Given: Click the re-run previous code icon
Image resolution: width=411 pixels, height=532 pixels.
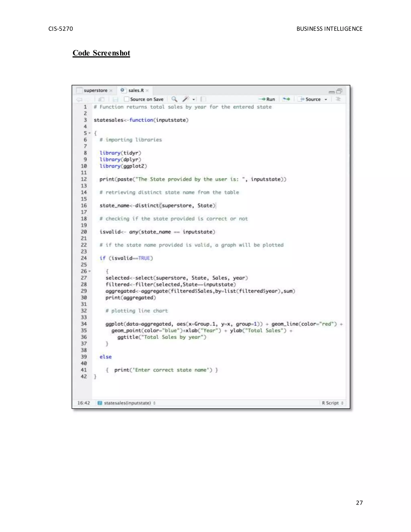Looking at the screenshot, I should (286, 99).
